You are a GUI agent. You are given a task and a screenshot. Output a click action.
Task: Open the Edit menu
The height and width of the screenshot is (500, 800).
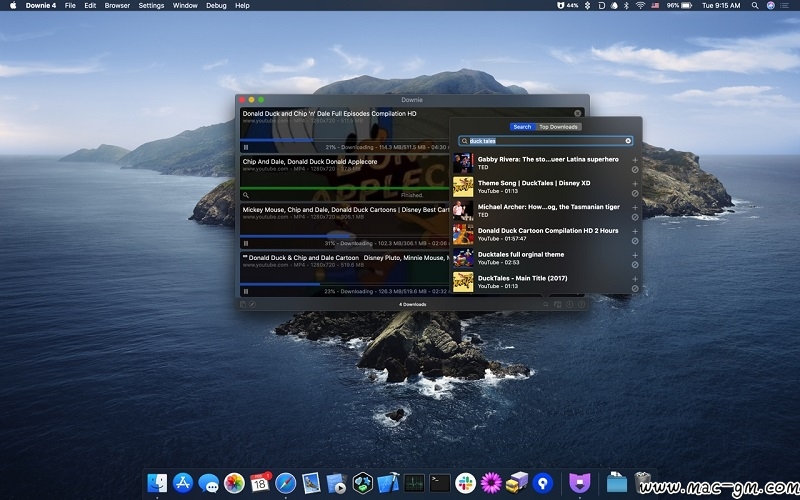[90, 6]
